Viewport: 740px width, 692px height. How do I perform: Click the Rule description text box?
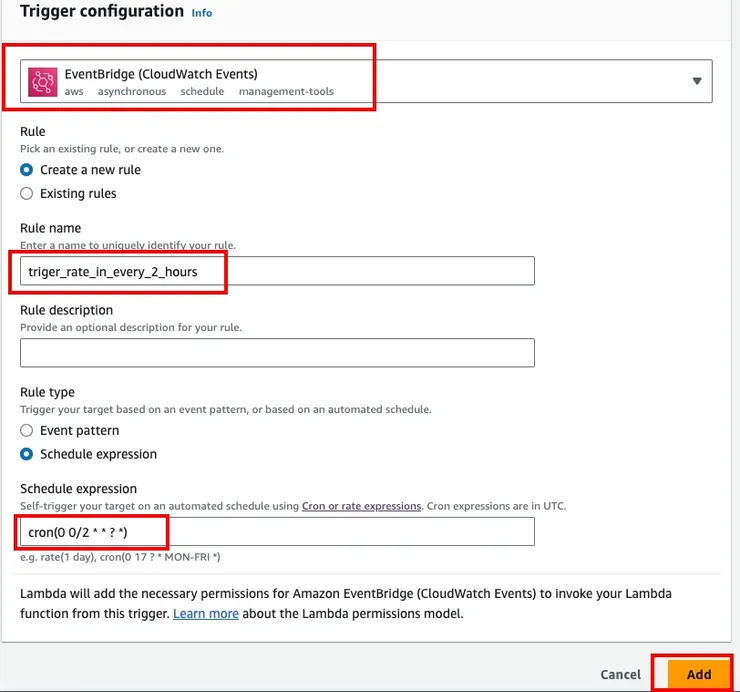(277, 353)
